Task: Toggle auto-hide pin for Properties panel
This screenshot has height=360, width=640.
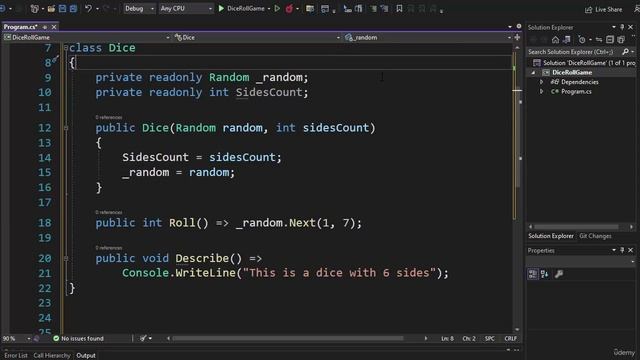Action: coord(622,250)
